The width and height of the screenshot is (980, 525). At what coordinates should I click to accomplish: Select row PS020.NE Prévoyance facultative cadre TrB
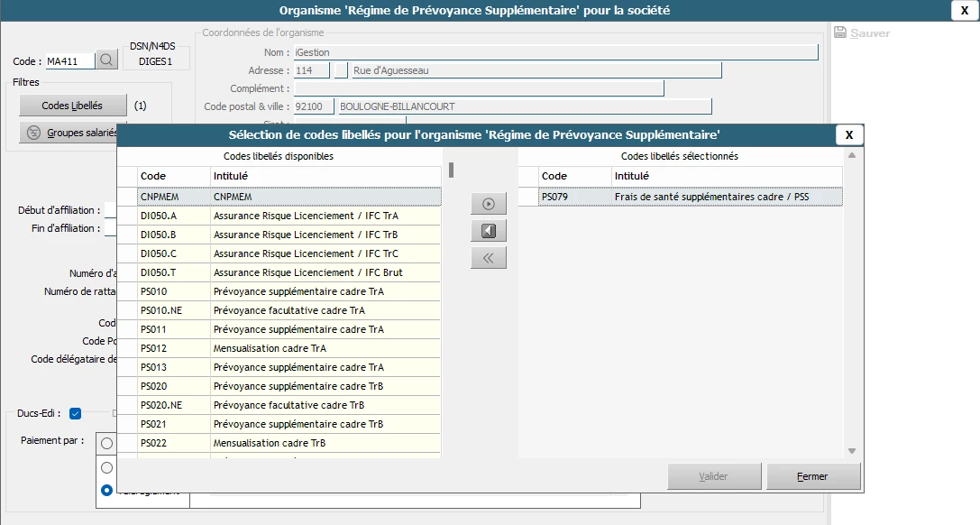click(x=289, y=405)
